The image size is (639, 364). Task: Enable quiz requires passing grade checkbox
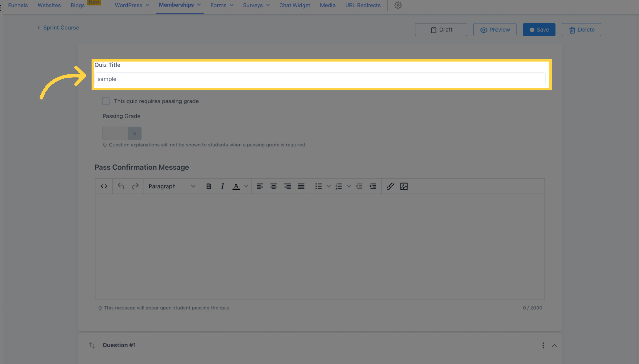106,101
